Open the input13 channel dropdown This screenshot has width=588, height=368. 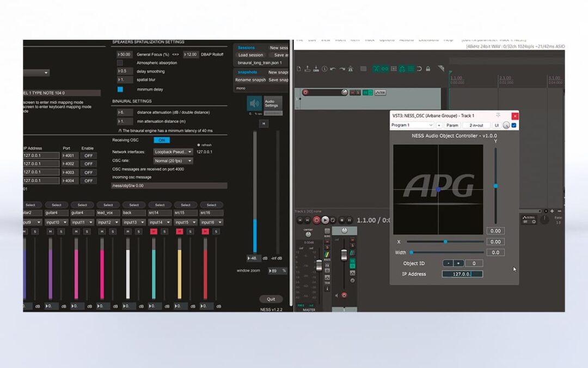(134, 222)
